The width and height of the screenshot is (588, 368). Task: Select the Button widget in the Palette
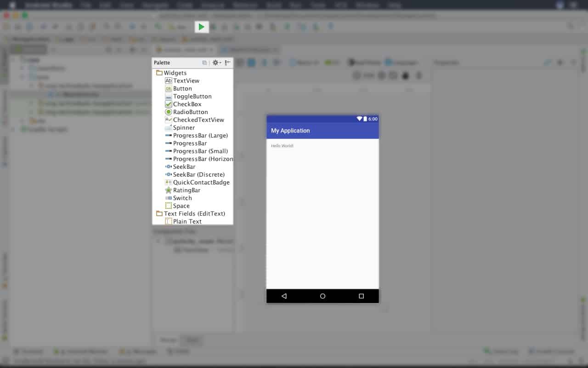(x=181, y=88)
